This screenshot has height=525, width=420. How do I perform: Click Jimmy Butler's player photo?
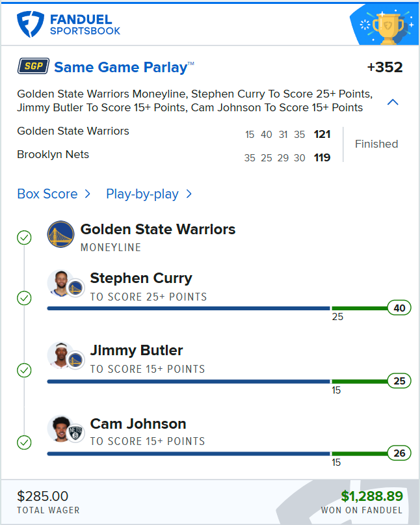point(59,355)
